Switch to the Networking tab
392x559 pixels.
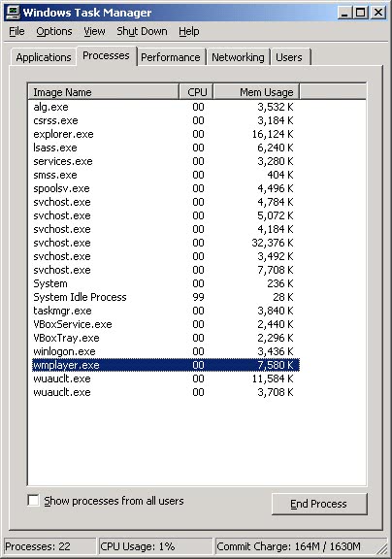[x=238, y=57]
